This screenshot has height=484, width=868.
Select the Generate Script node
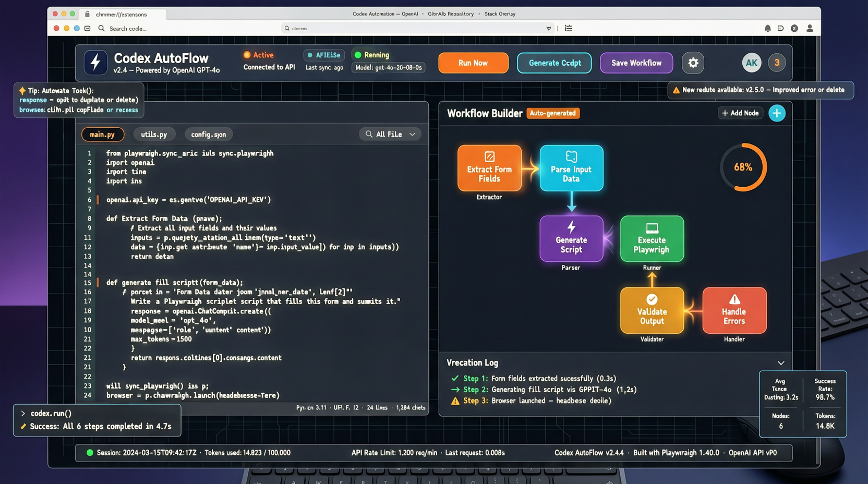pyautogui.click(x=571, y=239)
